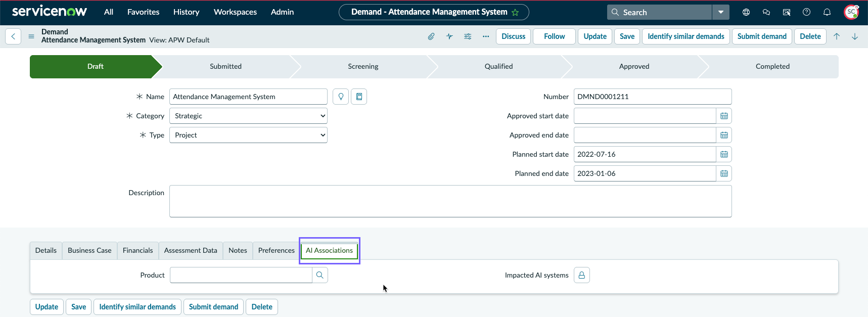Screen dimensions: 868x317
Task: Click the personalize form sliders icon
Action: click(468, 36)
